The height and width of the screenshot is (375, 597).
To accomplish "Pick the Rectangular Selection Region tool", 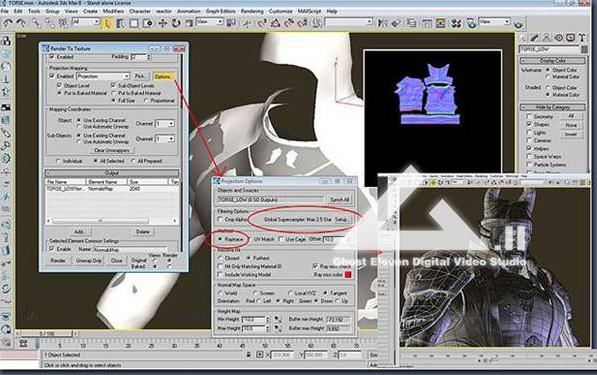I will 134,24.
